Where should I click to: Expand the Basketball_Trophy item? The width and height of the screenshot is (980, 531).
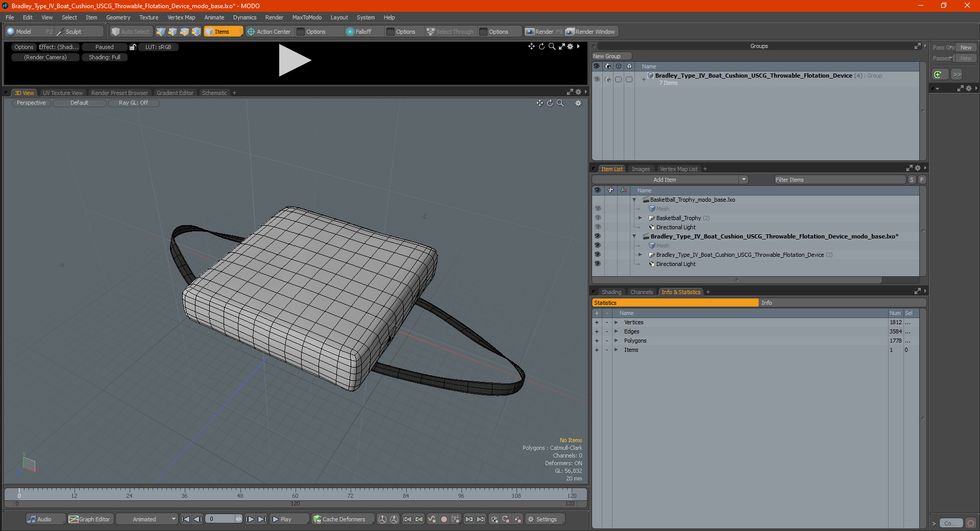(640, 218)
